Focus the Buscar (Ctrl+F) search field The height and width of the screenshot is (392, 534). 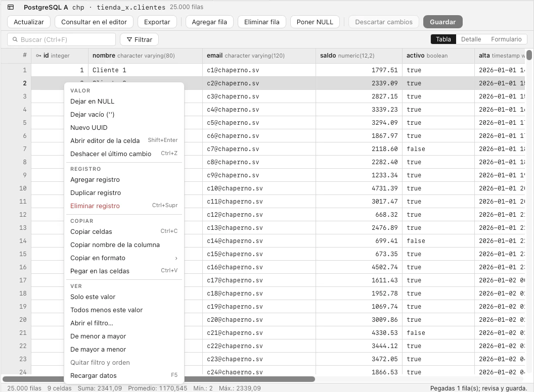coord(61,40)
